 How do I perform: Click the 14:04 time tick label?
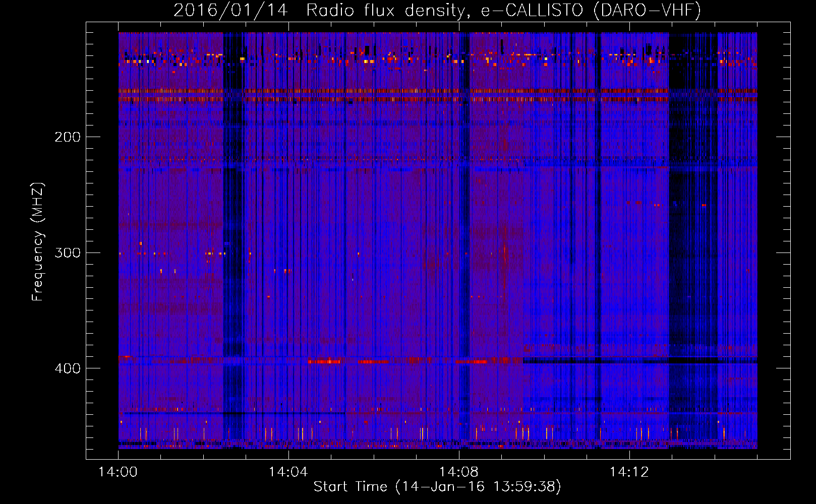288,472
